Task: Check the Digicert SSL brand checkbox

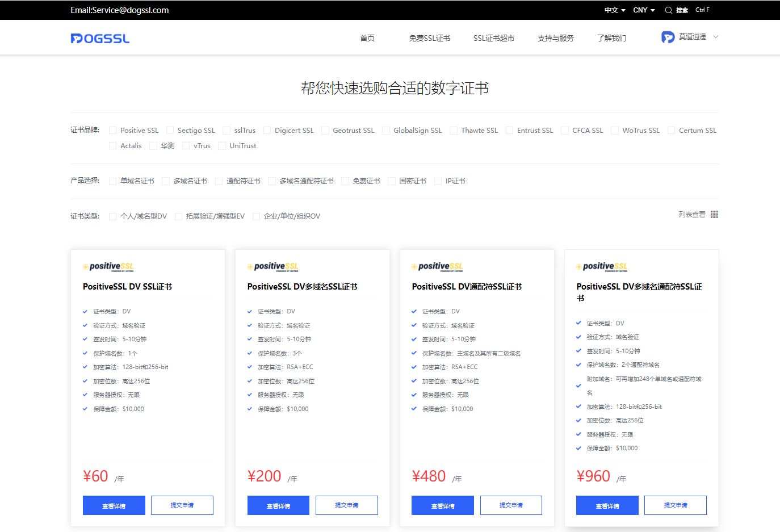Action: pos(267,131)
